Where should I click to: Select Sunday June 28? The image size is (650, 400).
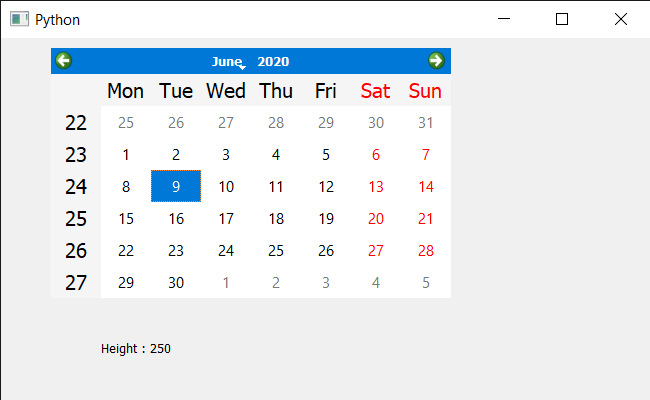[426, 250]
